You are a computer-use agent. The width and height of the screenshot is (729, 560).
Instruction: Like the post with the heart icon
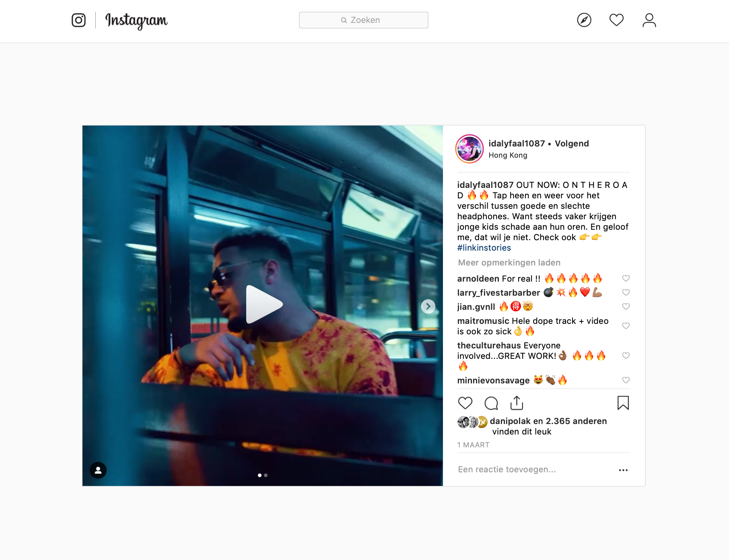(465, 403)
